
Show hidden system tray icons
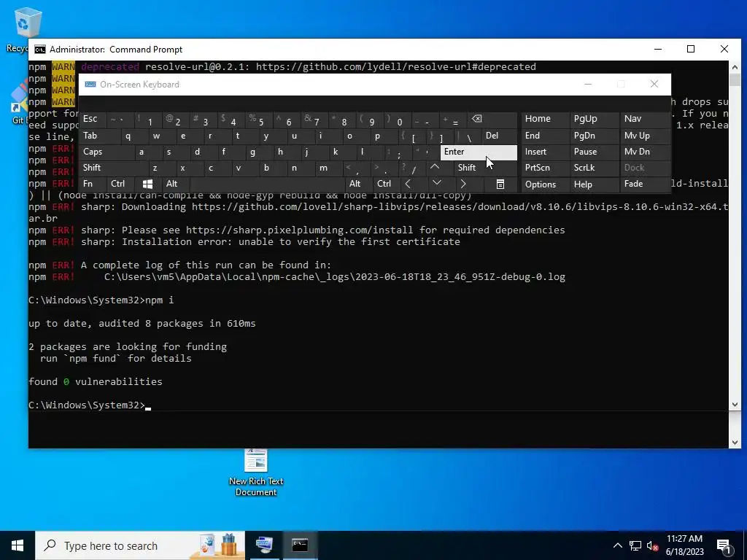(x=617, y=545)
